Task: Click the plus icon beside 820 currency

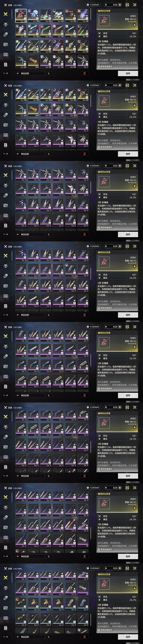Action: (120, 5)
